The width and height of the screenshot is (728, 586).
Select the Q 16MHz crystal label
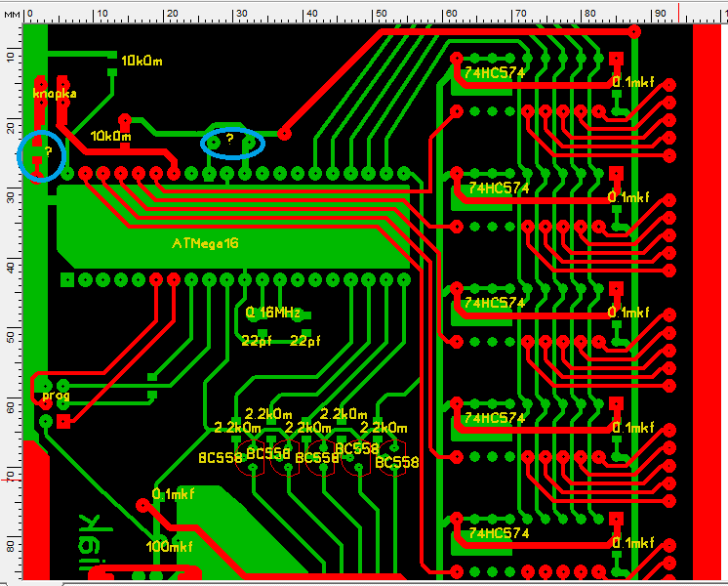tap(273, 313)
